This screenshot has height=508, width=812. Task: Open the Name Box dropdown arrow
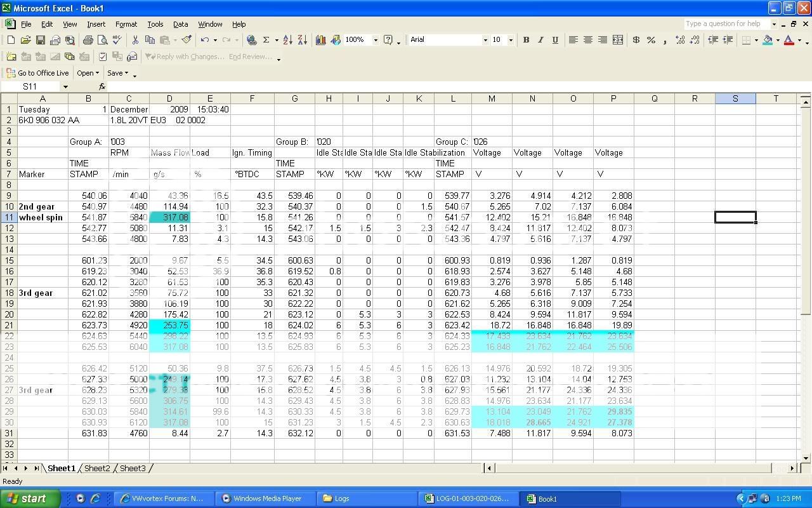[65, 86]
